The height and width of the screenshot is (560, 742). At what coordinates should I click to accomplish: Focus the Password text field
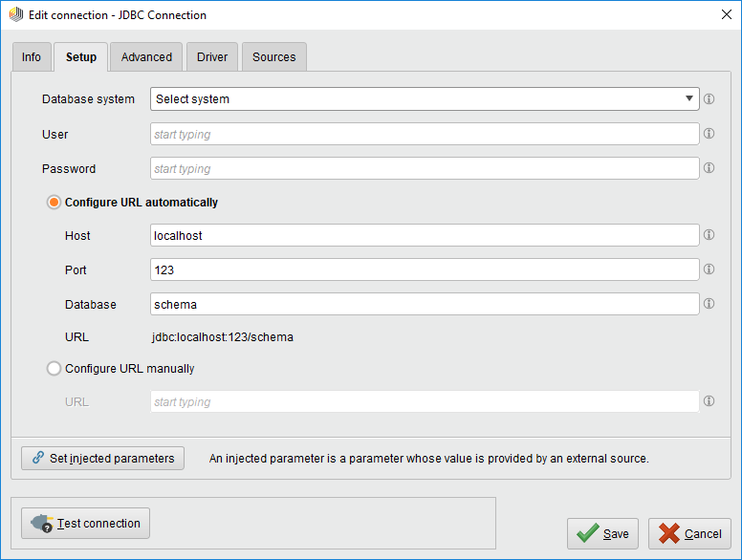pos(425,168)
